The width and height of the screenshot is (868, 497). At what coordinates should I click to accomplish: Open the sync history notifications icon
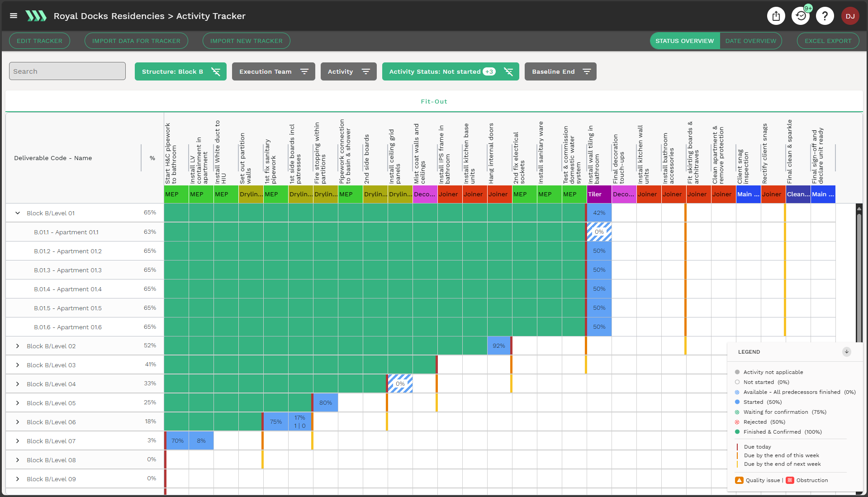[x=800, y=16]
